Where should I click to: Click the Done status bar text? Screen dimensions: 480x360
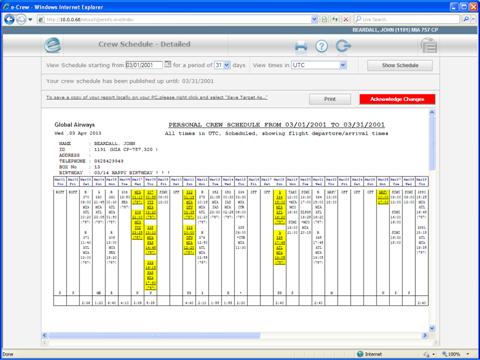(8, 354)
